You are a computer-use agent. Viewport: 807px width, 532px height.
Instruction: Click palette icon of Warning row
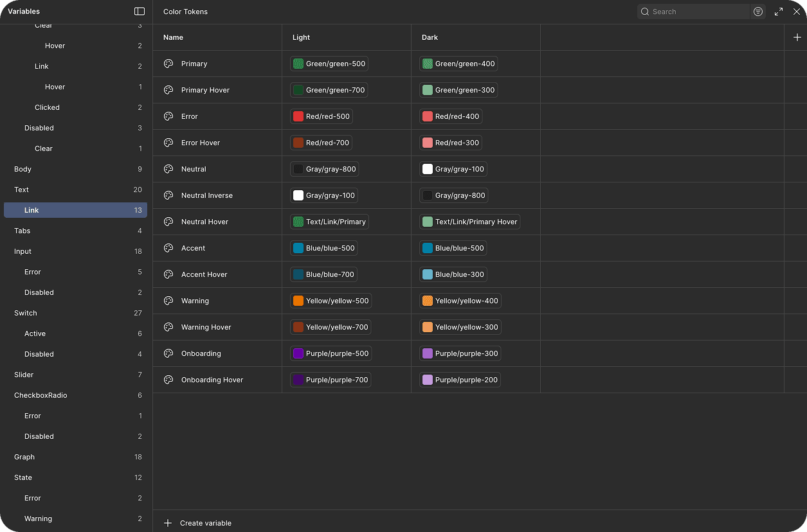tap(168, 301)
